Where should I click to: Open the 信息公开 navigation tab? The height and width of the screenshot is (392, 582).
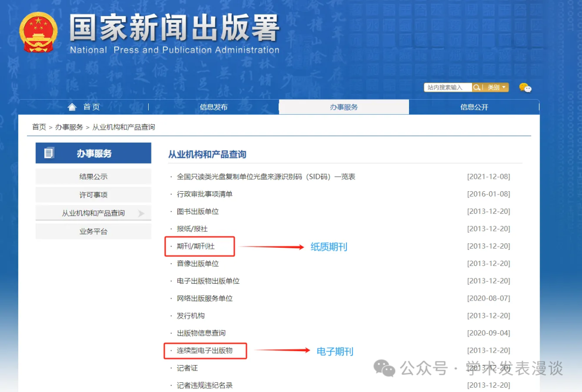[474, 107]
